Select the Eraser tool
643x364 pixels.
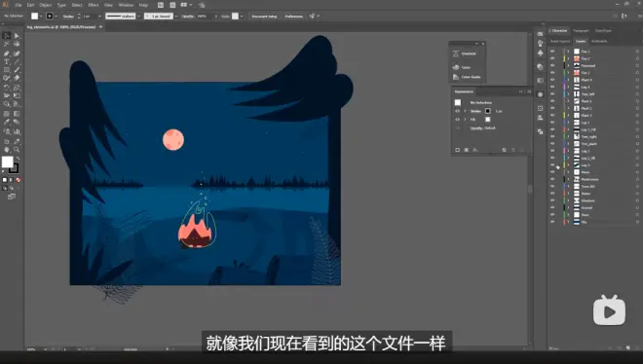(17, 77)
